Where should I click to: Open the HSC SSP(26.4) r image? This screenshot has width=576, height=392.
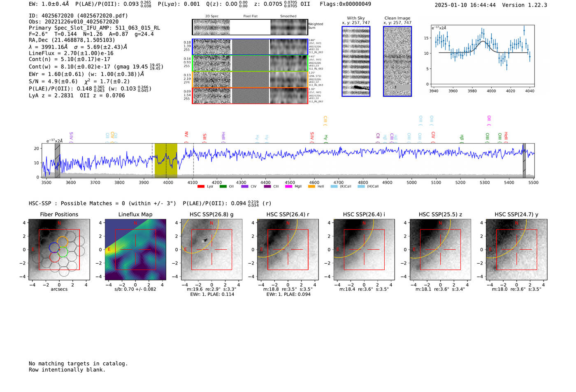(288, 250)
